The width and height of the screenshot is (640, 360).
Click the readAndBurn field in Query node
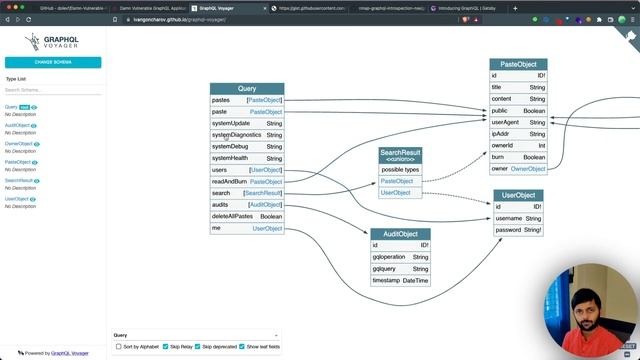[247, 182]
